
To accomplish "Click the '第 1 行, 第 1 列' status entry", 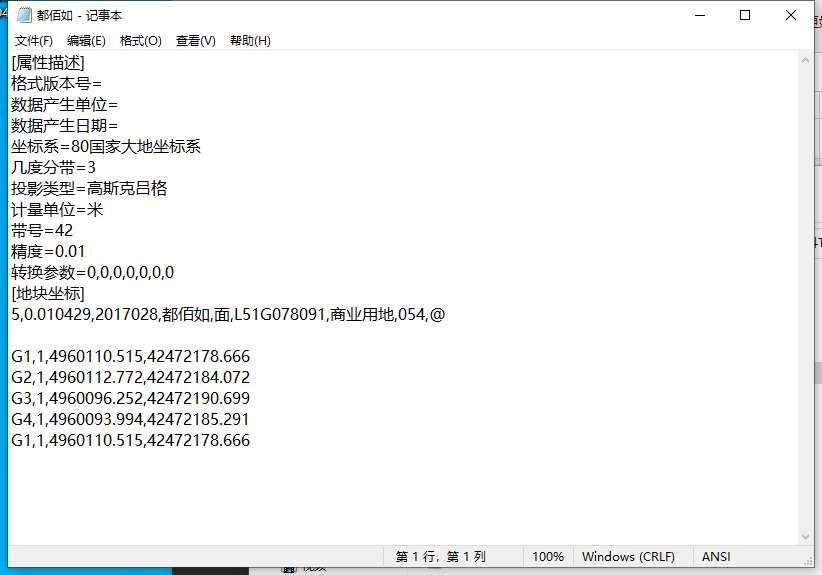I will (x=440, y=557).
